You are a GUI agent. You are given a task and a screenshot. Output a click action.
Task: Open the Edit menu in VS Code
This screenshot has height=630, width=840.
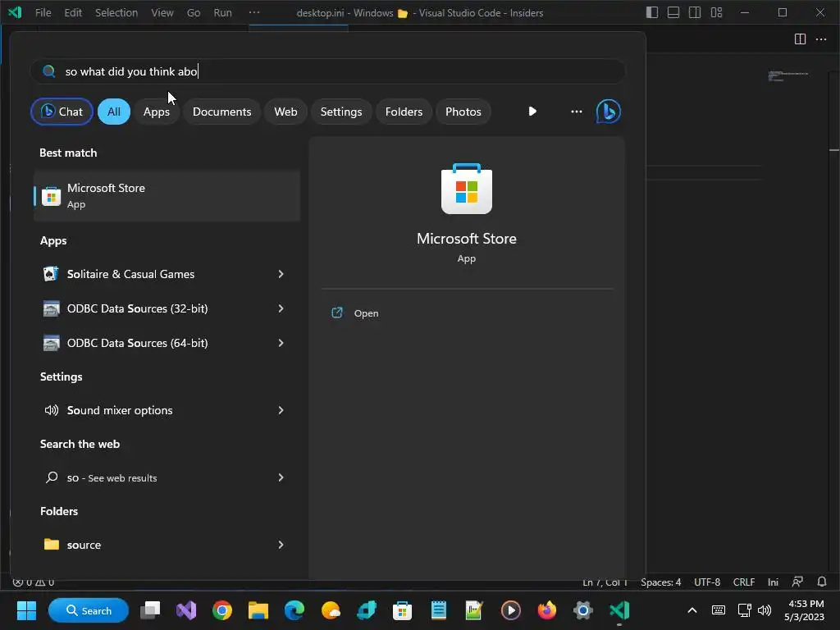pyautogui.click(x=73, y=12)
